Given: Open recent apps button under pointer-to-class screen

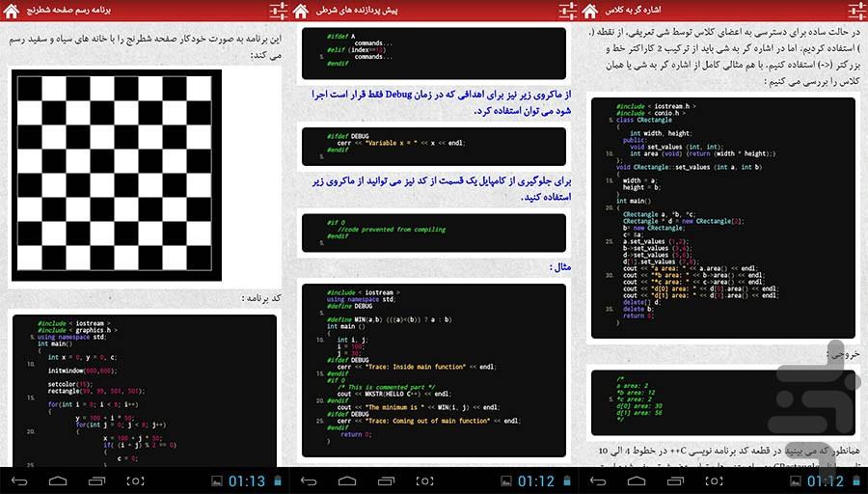Looking at the screenshot, I should click(x=675, y=480).
